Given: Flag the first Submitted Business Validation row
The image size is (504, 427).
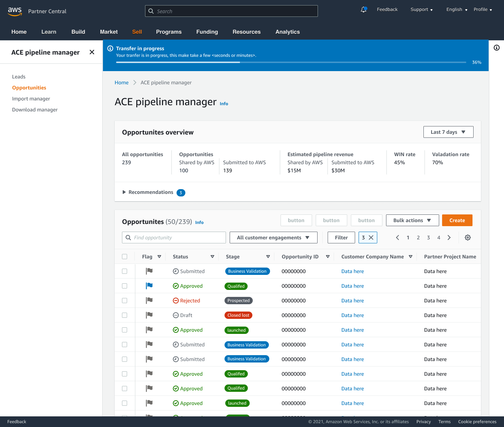Looking at the screenshot, I should click(x=149, y=271).
